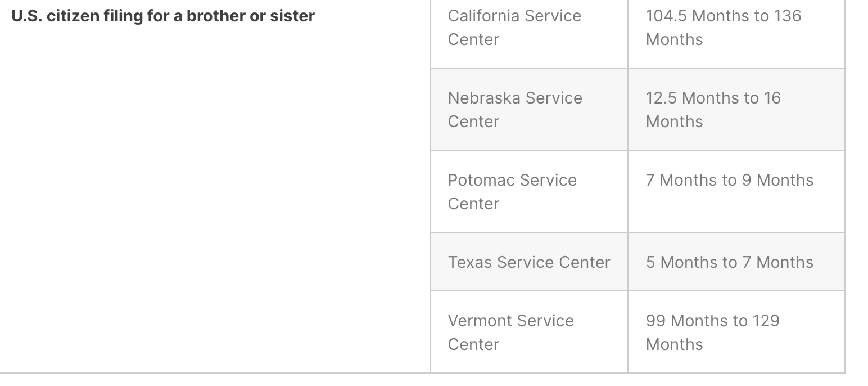
Task: Select the Nebraska Service Center cell
Action: point(529,109)
